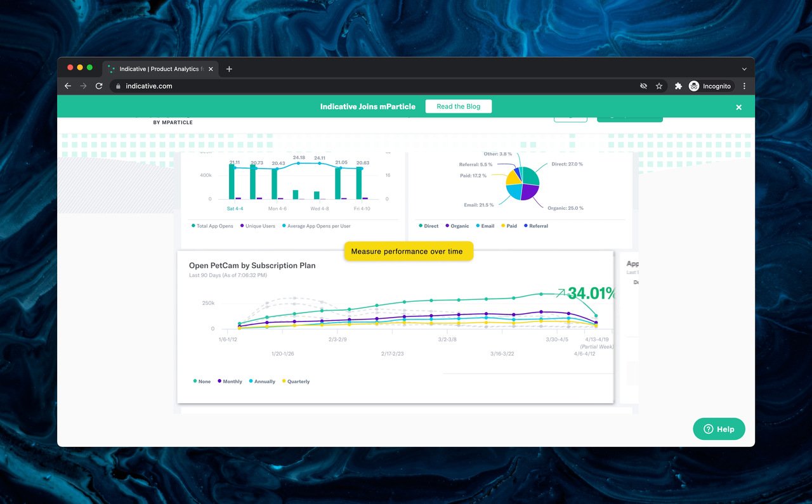
Task: Select the Indicative Product Analytics tab
Action: [157, 68]
